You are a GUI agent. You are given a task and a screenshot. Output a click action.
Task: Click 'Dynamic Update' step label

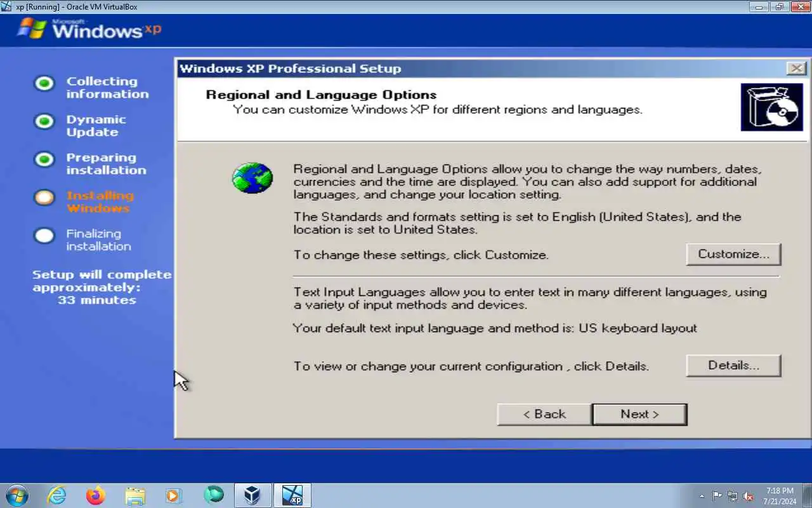[x=96, y=126]
